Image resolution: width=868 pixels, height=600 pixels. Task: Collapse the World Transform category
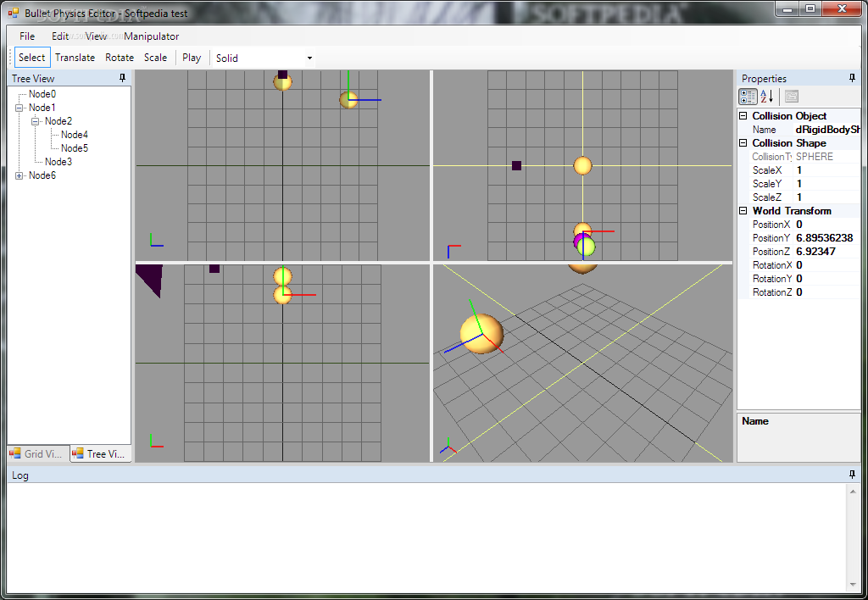pos(743,211)
